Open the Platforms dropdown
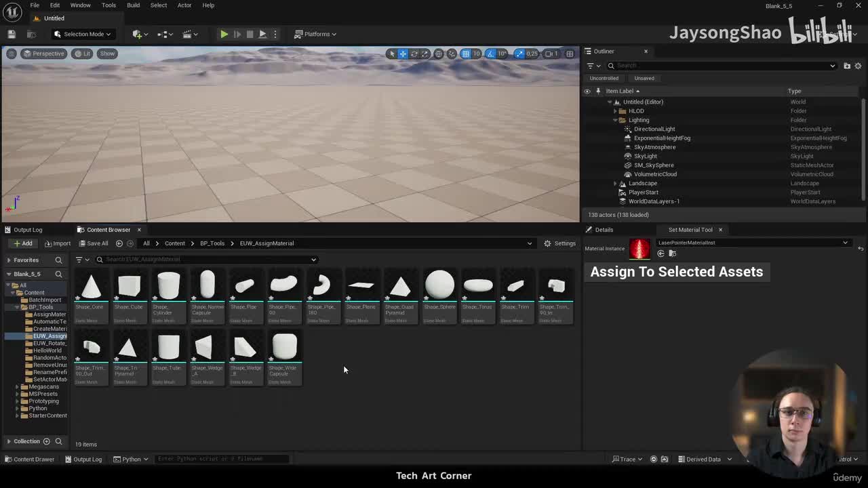Screen dimensions: 868x488 click(x=316, y=34)
